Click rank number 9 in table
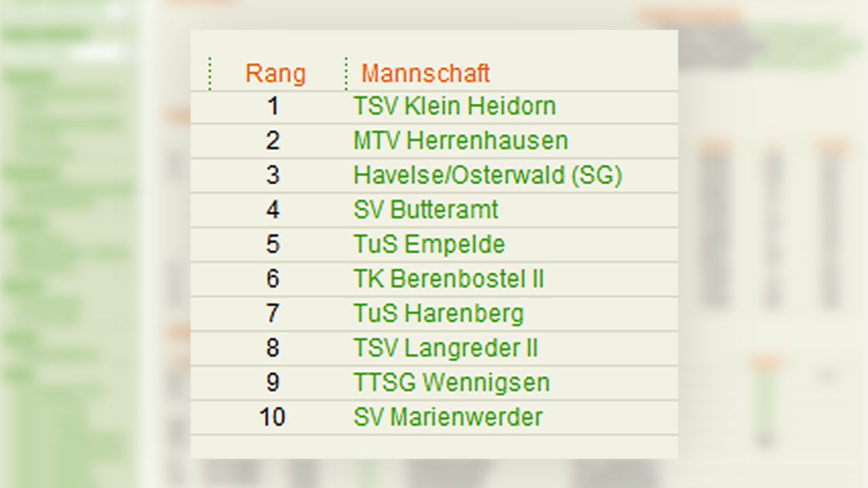868x488 pixels. [x=273, y=383]
